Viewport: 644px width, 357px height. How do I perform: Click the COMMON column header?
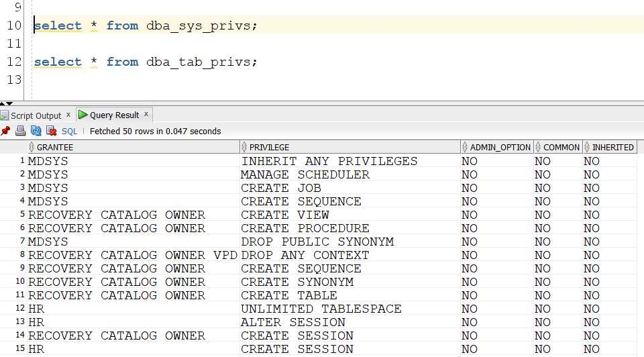(x=561, y=147)
